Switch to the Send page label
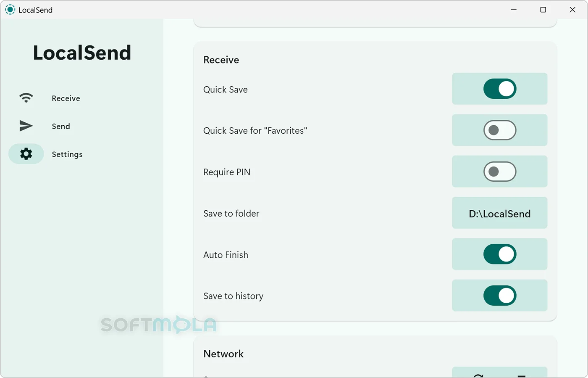The height and width of the screenshot is (378, 588). (61, 126)
